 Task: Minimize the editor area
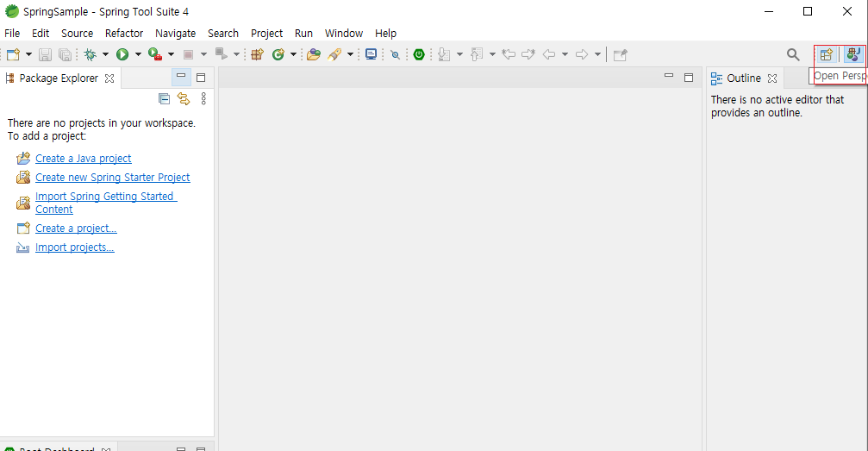click(669, 77)
